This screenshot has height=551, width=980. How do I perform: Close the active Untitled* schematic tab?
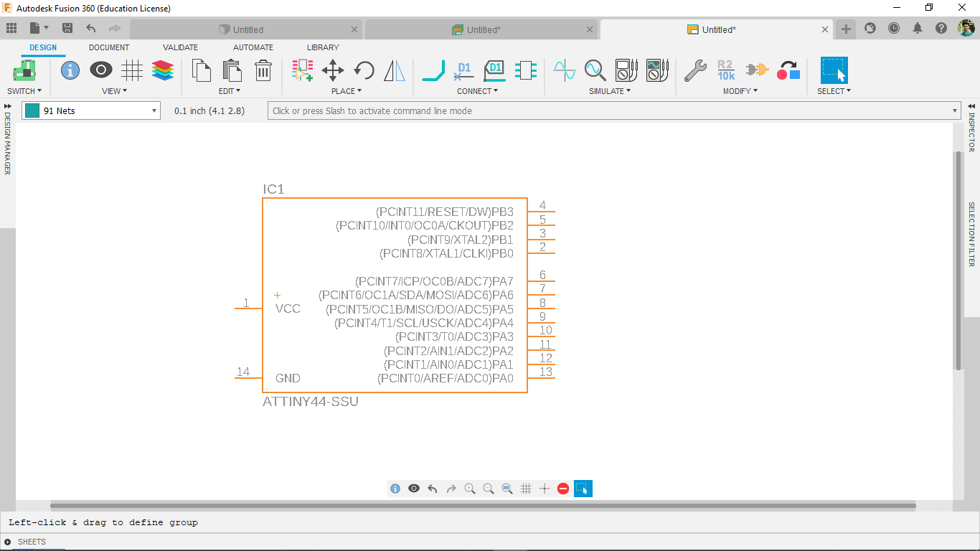[x=825, y=29]
